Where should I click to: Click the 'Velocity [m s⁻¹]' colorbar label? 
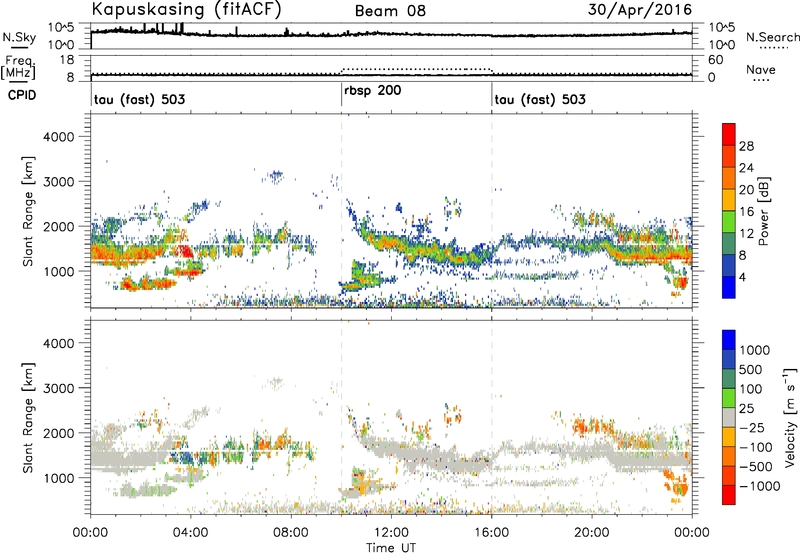pyautogui.click(x=790, y=417)
